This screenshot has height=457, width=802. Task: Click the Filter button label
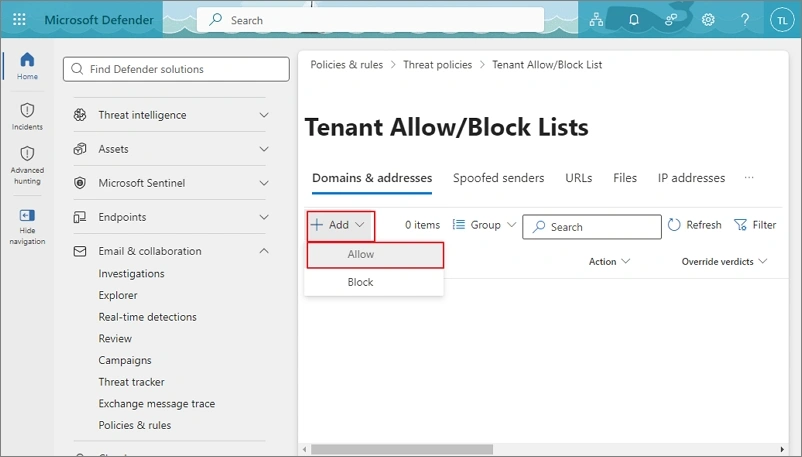click(764, 225)
